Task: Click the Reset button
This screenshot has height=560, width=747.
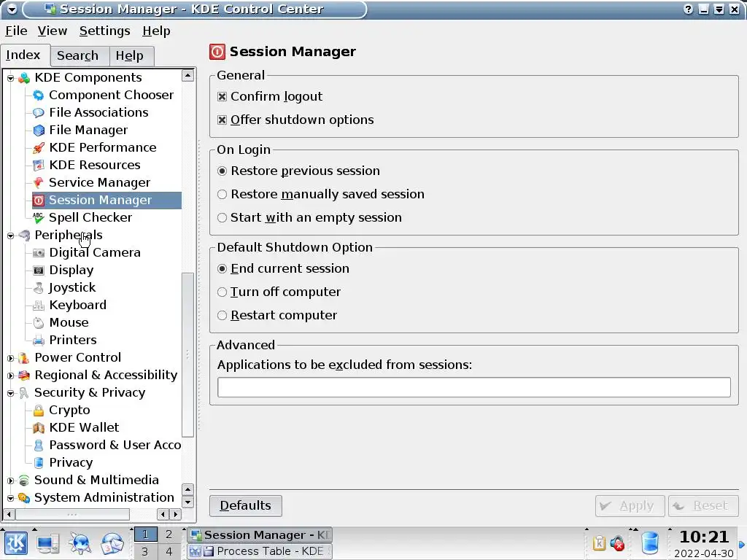Action: (x=703, y=506)
